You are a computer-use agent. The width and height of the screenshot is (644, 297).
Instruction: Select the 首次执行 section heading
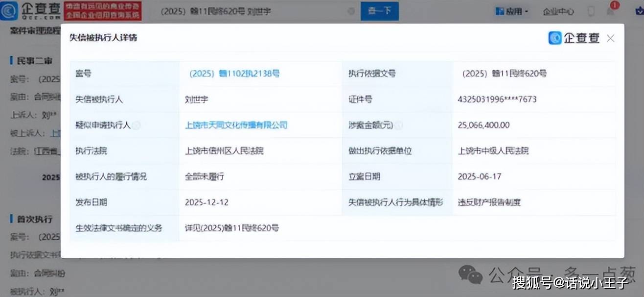34,219
